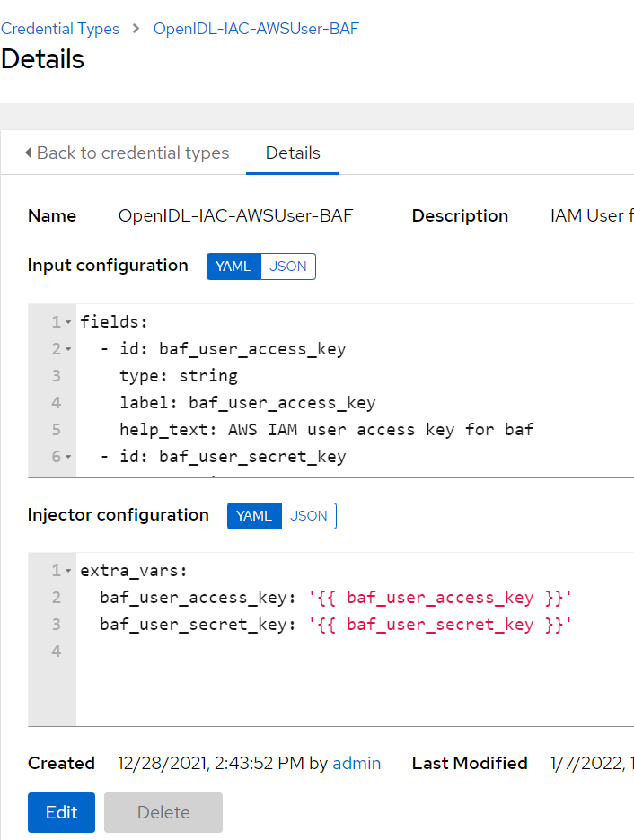Switch Input configuration to YAML
This screenshot has width=634, height=840.
tap(233, 267)
